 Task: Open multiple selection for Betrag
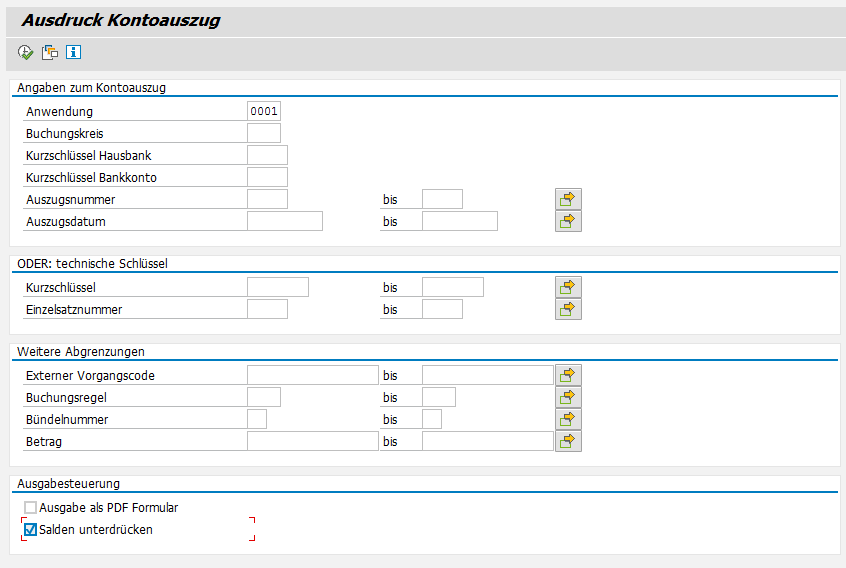tap(568, 441)
